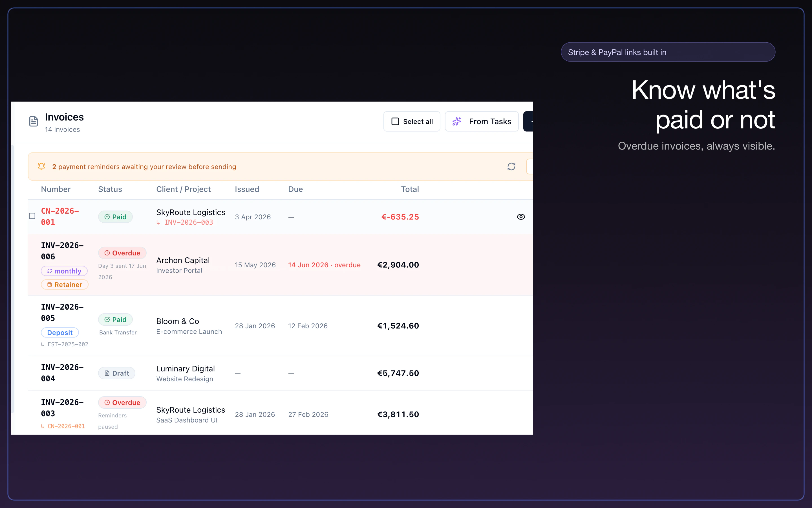The image size is (812, 508).
Task: Click the €1,524.60 total
Action: (398, 326)
